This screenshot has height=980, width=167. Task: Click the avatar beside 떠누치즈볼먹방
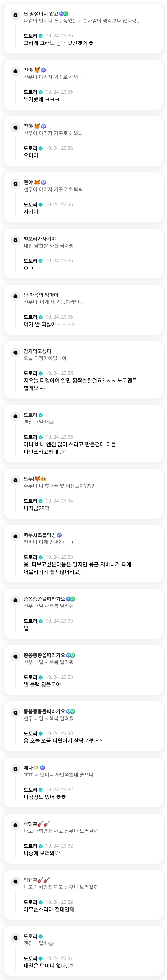click(15, 536)
